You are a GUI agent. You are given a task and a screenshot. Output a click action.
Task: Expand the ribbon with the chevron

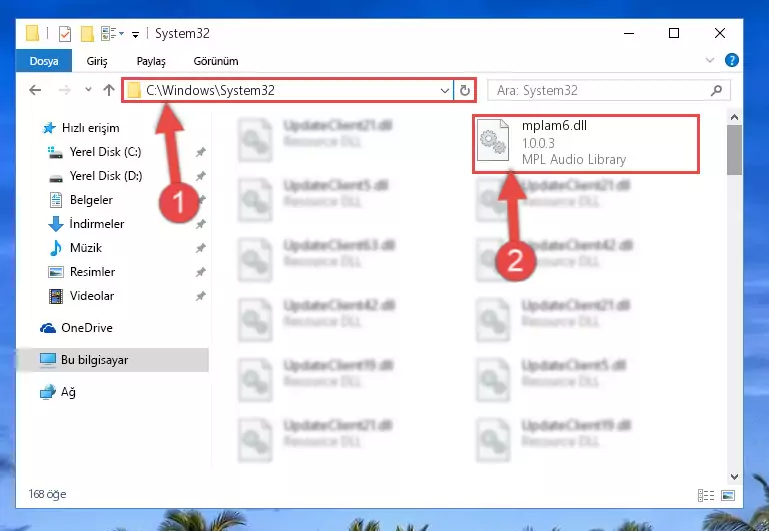[710, 60]
